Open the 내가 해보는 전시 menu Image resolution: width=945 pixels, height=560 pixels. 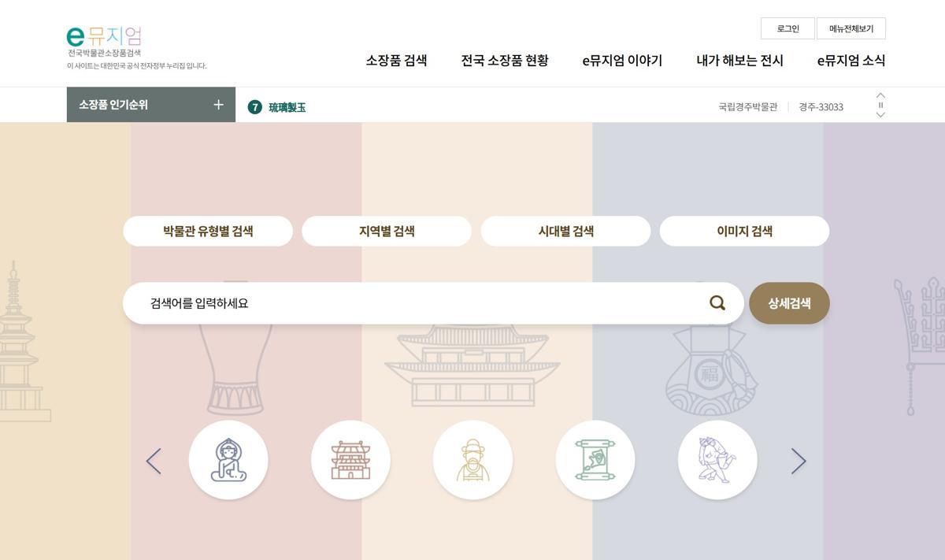pyautogui.click(x=739, y=61)
